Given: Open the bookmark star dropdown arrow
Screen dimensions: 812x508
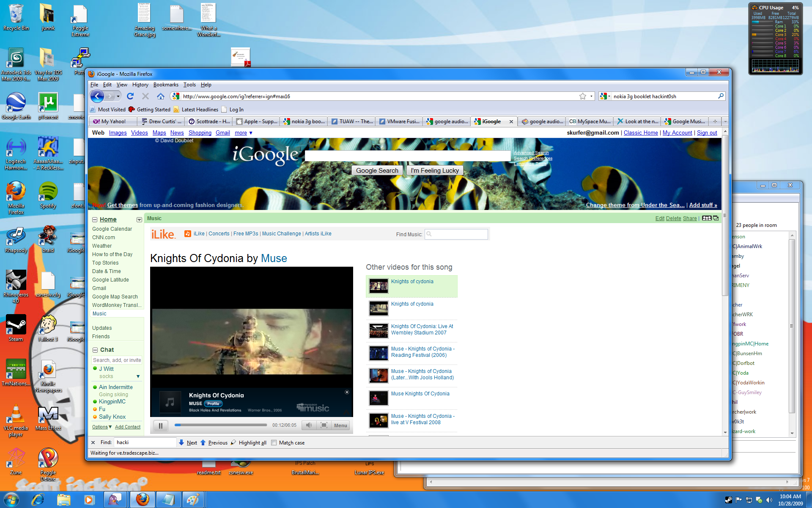Looking at the screenshot, I should click(591, 96).
